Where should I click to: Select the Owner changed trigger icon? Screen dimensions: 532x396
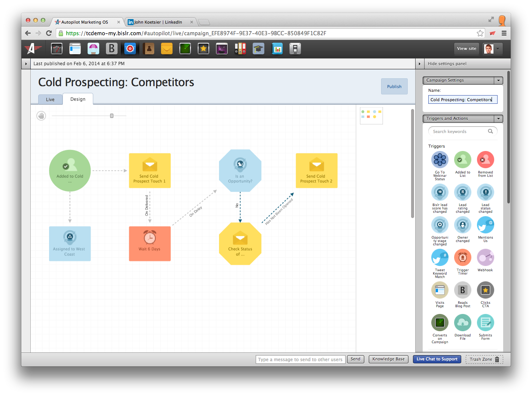pyautogui.click(x=463, y=225)
